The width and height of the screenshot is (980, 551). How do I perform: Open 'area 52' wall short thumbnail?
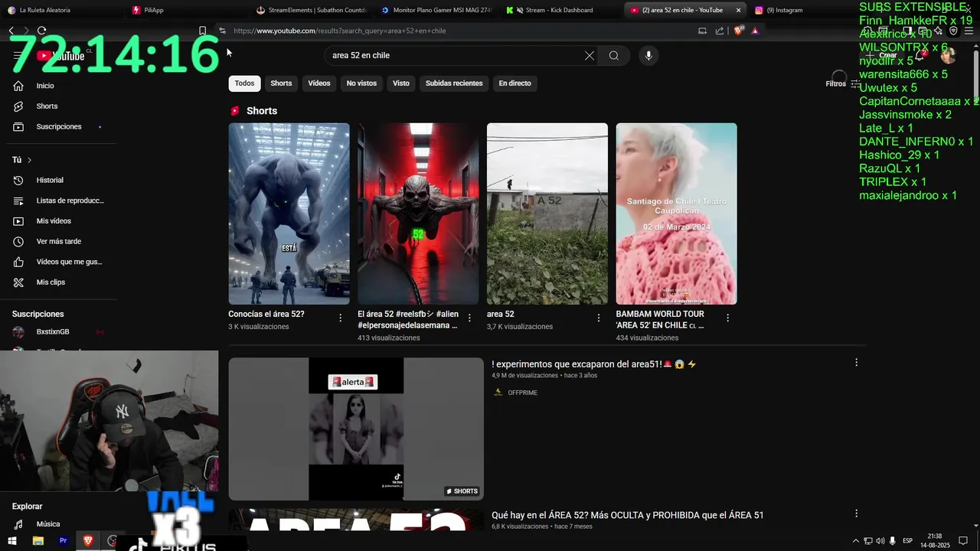547,214
